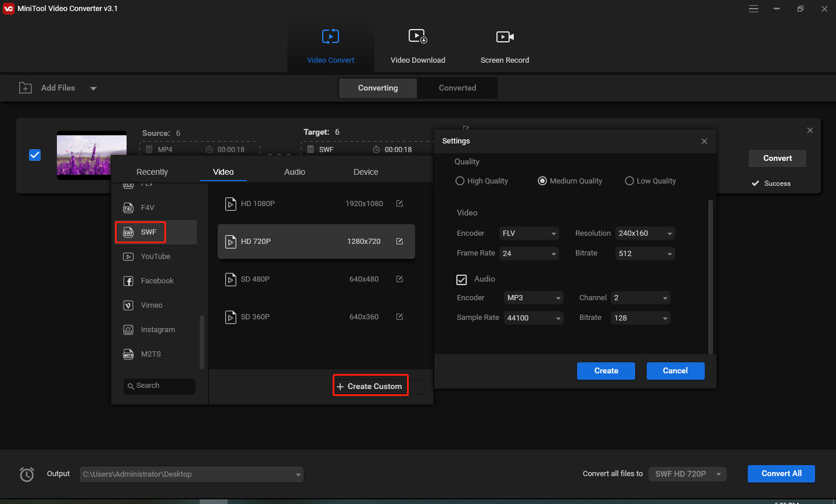Screen dimensions: 836x504
Task: Edit the HD 1080P preset
Action: pos(399,204)
